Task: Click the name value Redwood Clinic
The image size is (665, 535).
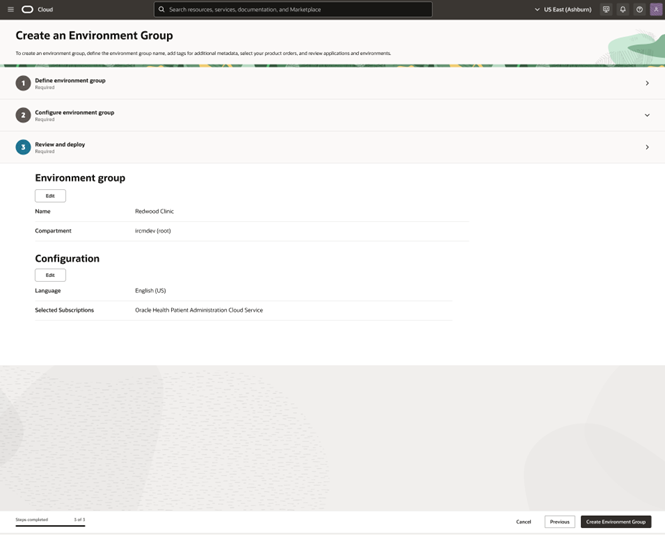Action: [x=154, y=211]
